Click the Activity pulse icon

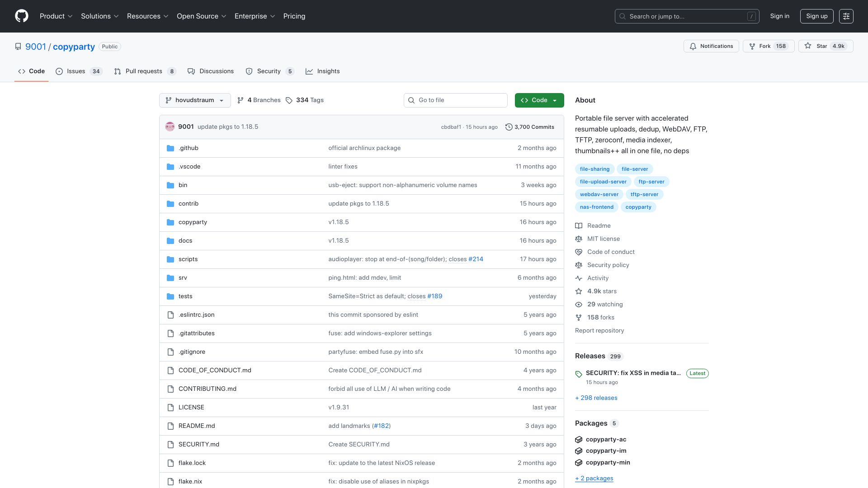pos(579,278)
